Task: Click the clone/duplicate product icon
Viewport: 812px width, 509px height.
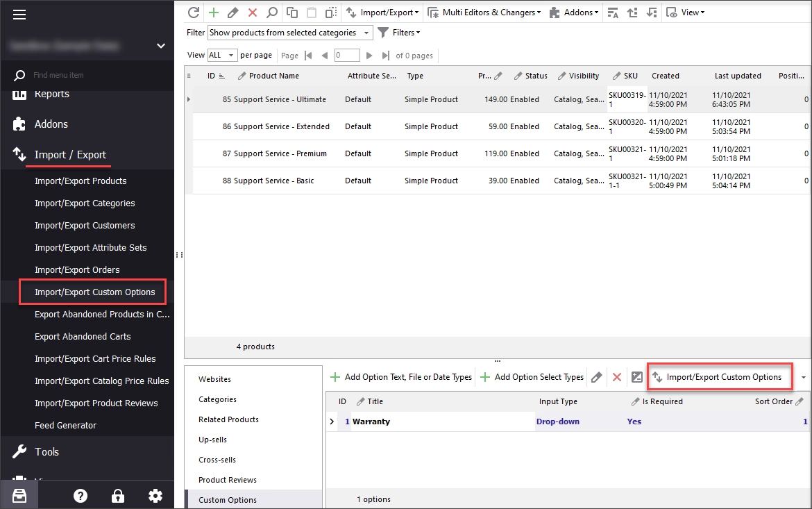Action: coord(331,12)
